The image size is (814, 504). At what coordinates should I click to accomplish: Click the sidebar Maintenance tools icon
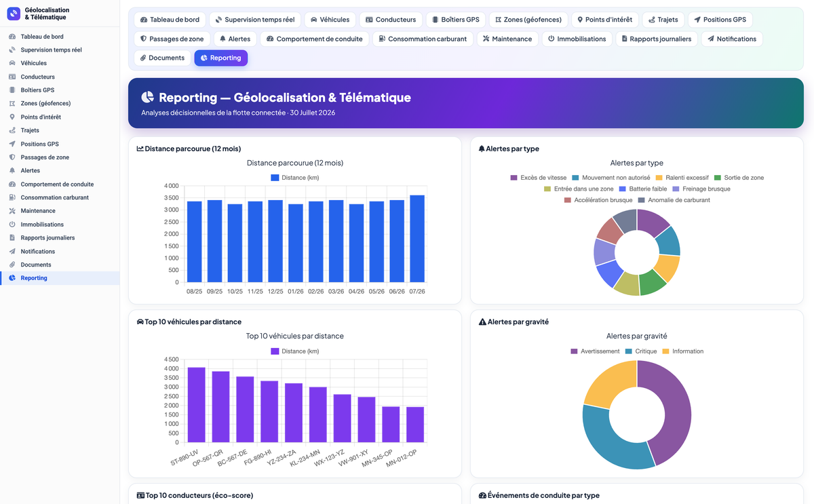[x=12, y=211]
